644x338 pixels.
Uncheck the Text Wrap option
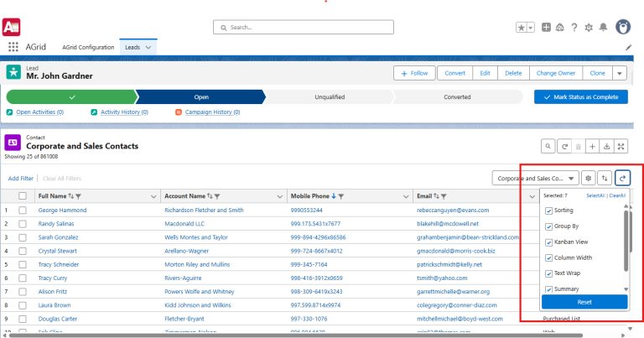click(548, 273)
